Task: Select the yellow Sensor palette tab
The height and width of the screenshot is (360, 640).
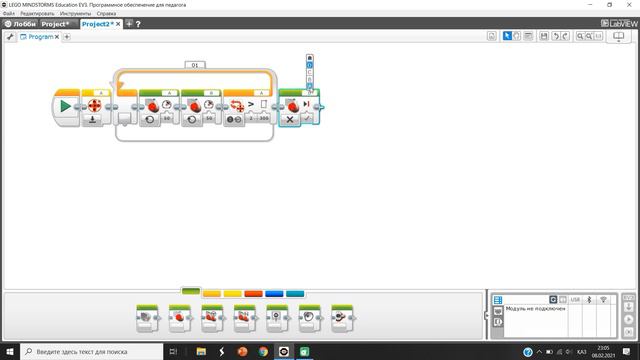Action: pyautogui.click(x=233, y=293)
